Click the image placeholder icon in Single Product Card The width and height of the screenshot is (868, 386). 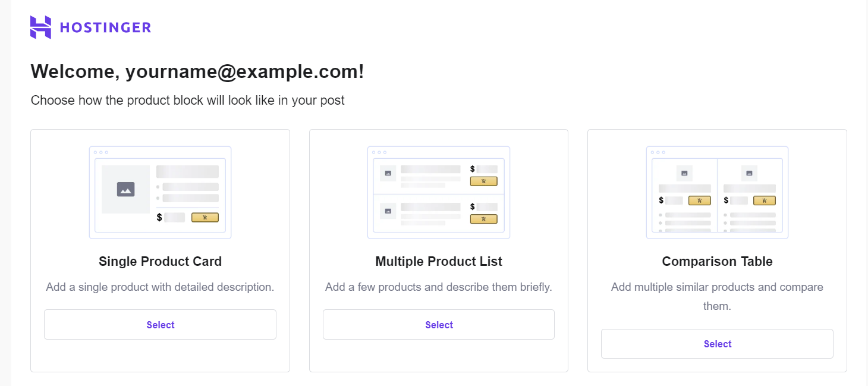click(127, 190)
